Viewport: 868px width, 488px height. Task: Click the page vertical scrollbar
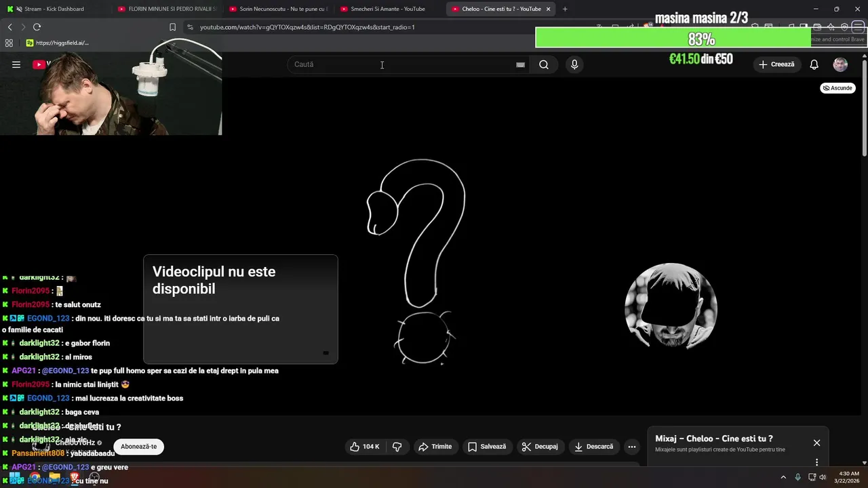pyautogui.click(x=864, y=108)
